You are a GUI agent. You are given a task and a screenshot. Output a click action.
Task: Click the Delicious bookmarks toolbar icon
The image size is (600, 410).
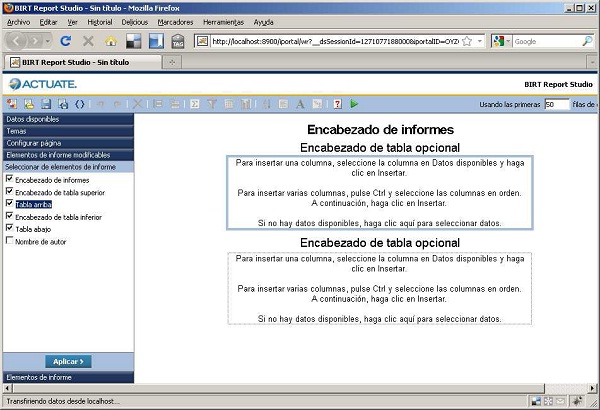click(x=134, y=41)
